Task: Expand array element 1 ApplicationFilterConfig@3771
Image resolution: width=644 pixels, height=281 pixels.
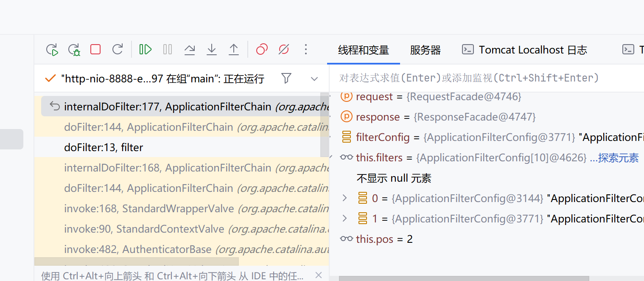Action: tap(344, 219)
